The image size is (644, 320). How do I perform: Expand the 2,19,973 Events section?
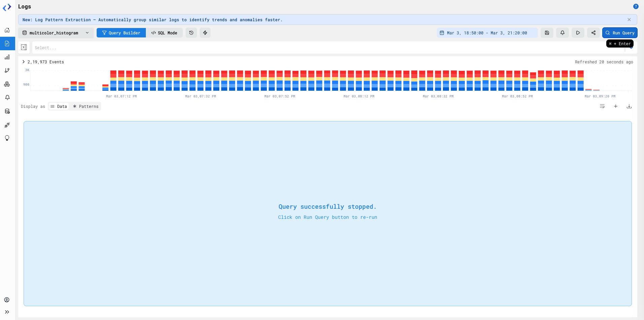(23, 62)
